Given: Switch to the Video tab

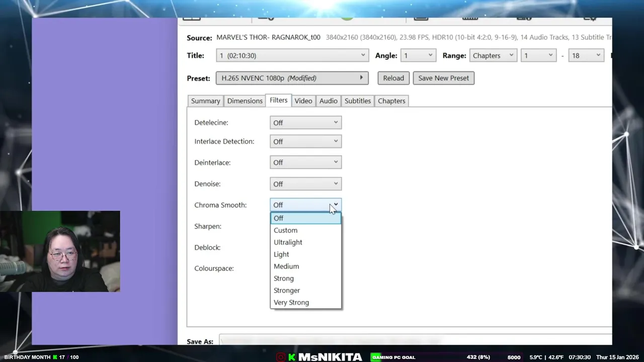Looking at the screenshot, I should point(303,101).
